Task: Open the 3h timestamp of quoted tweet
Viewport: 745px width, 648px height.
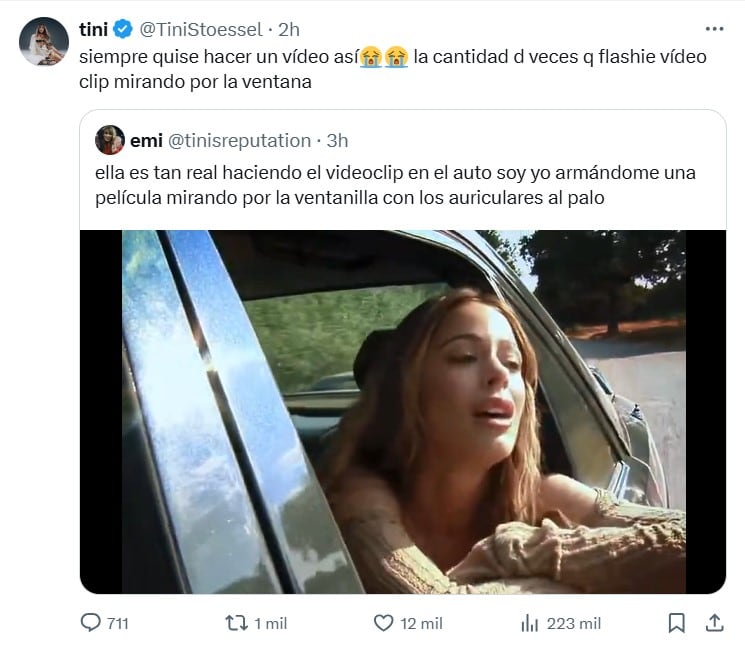Action: [337, 141]
